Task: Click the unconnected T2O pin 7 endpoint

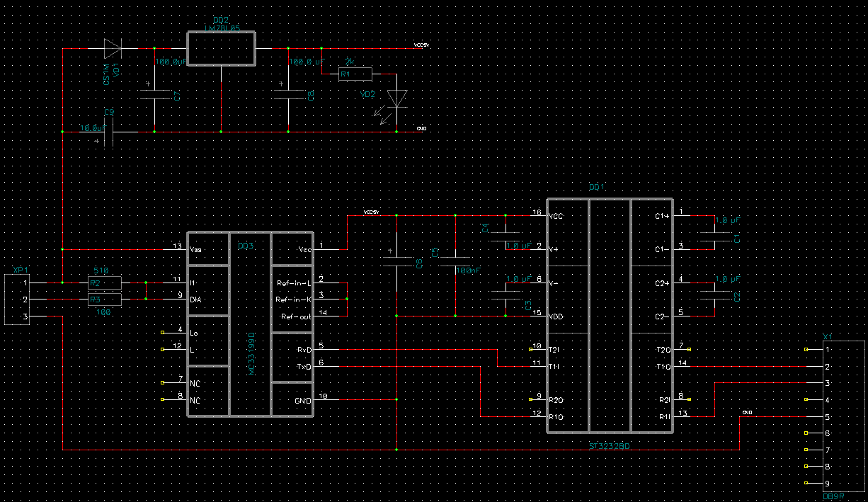Action: [688, 349]
